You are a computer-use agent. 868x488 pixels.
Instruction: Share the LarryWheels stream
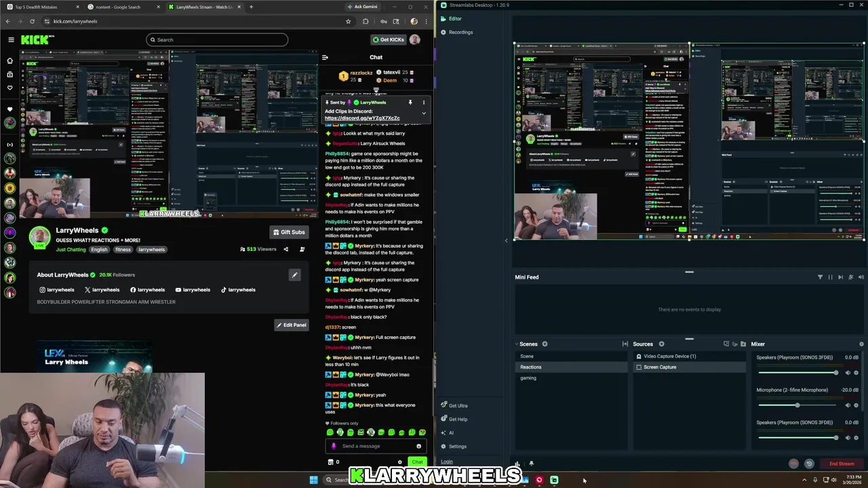[285, 249]
